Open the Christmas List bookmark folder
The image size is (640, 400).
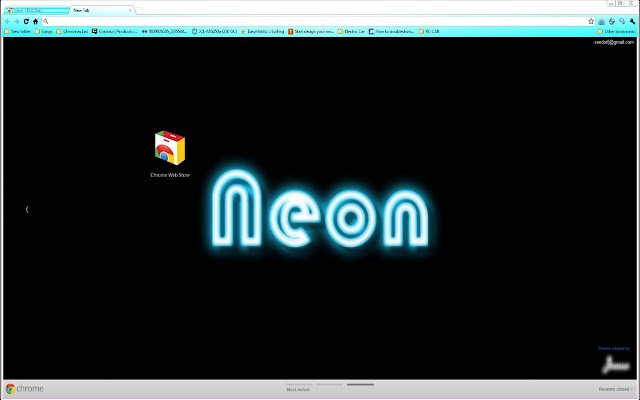click(x=72, y=31)
